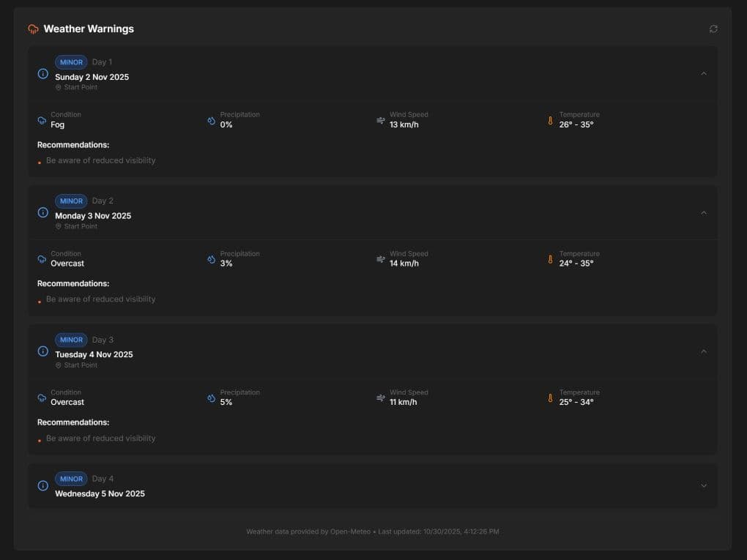Expand the Wednesday 5 Nov 2025 panel

(x=704, y=485)
